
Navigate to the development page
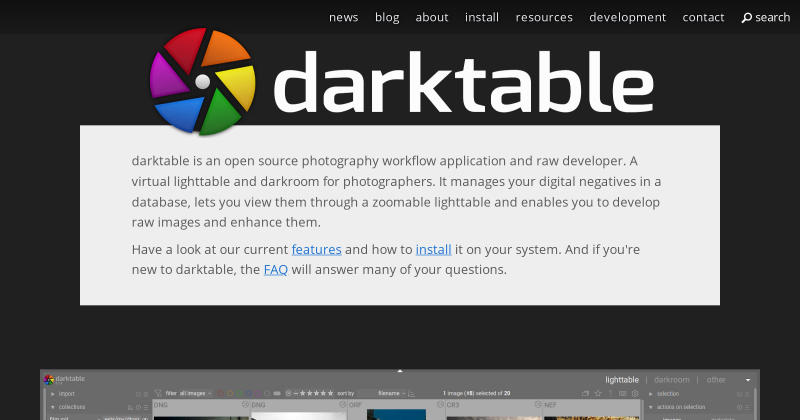(x=628, y=17)
